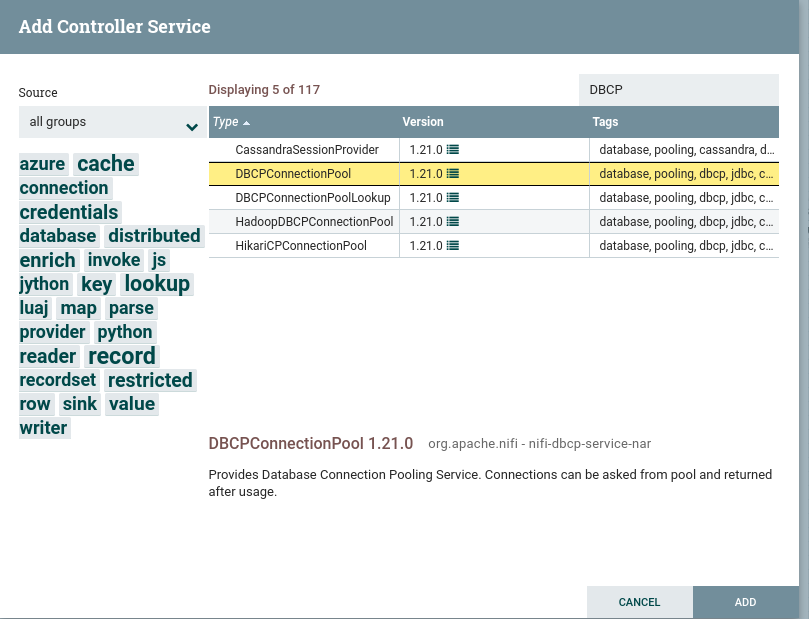Click the CANCEL button
Viewport: 809px width, 619px height.
click(639, 602)
